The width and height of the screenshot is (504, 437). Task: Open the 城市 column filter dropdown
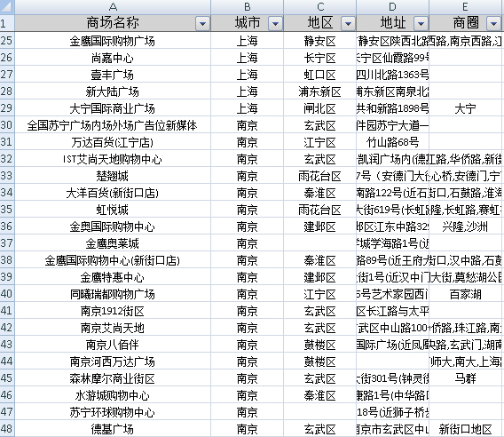275,23
